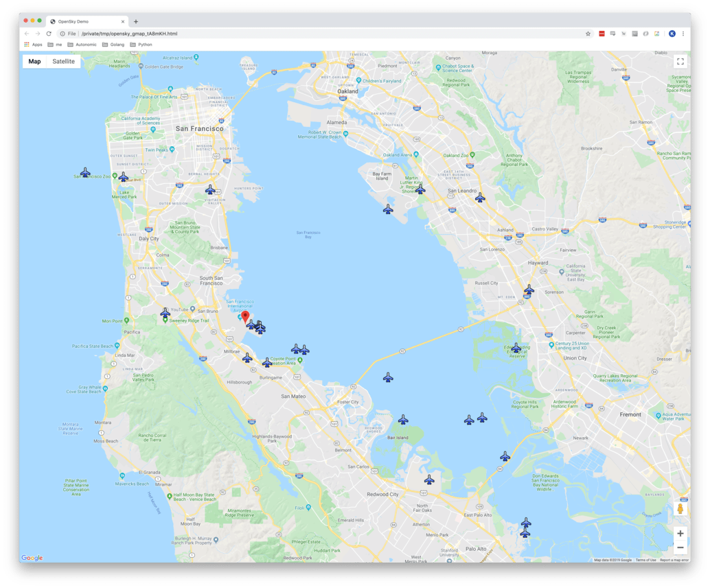Click the Sweeney Ridge Trail marker

[165, 320]
